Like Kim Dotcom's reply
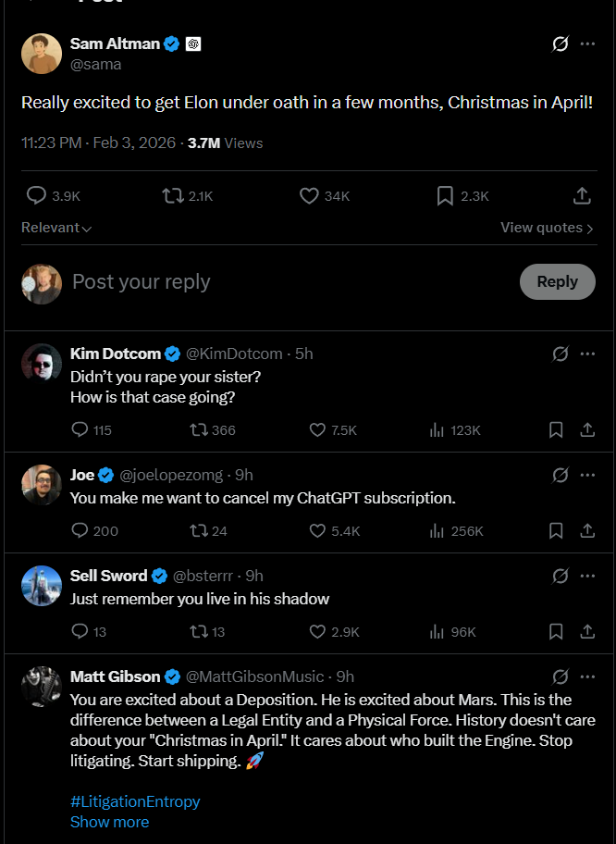The image size is (616, 844). tap(317, 429)
